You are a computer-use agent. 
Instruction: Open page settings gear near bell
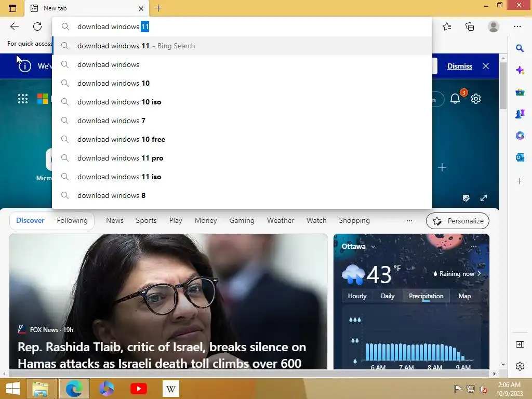476,99
